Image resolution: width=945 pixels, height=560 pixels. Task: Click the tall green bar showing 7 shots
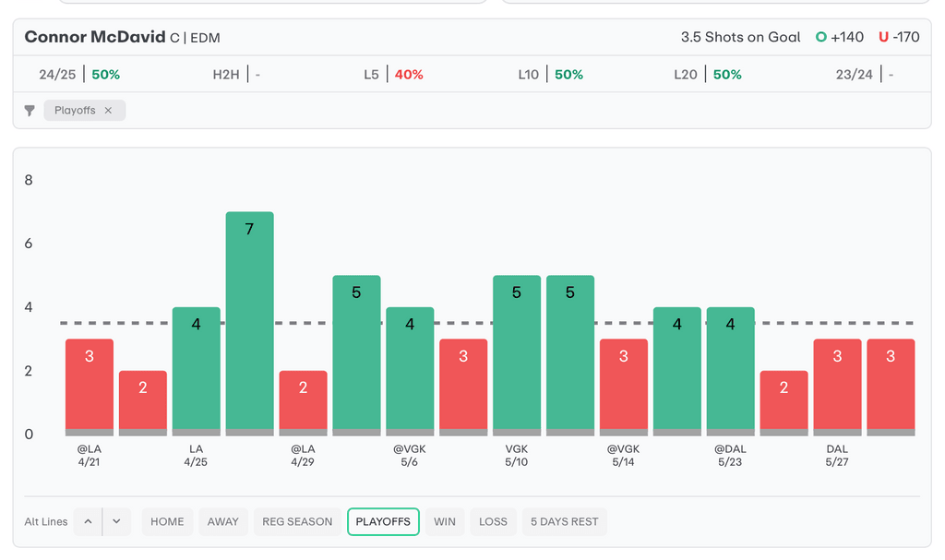pos(249,323)
